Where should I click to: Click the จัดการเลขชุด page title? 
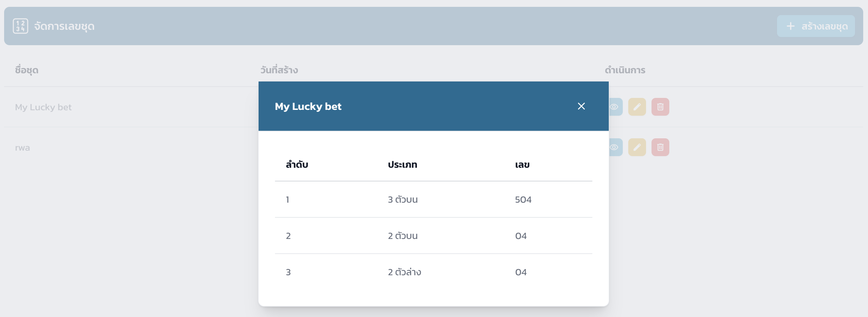tap(64, 26)
